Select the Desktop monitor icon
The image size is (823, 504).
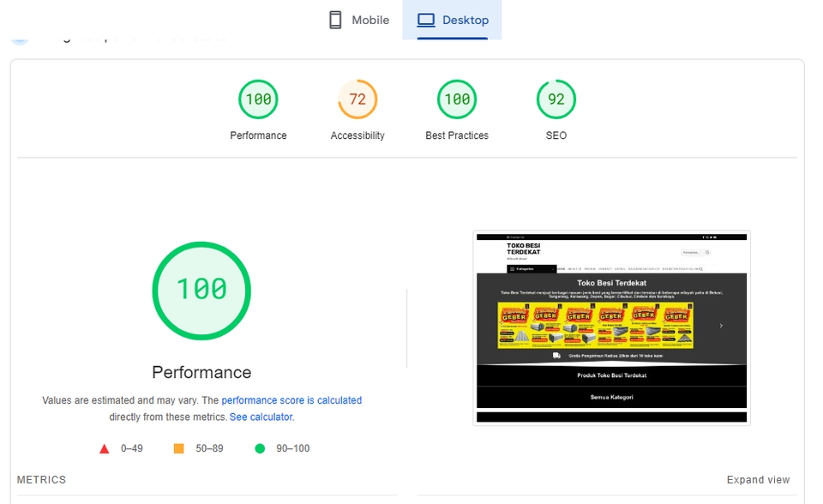coord(425,19)
